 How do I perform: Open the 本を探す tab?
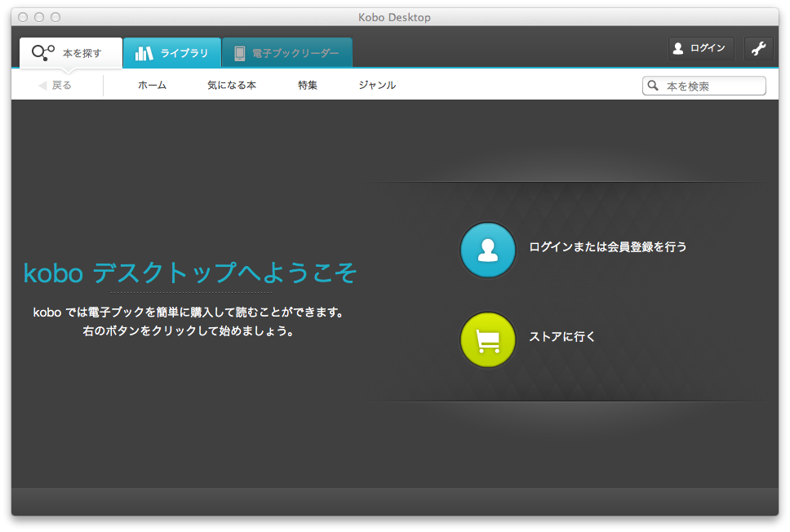click(x=70, y=52)
